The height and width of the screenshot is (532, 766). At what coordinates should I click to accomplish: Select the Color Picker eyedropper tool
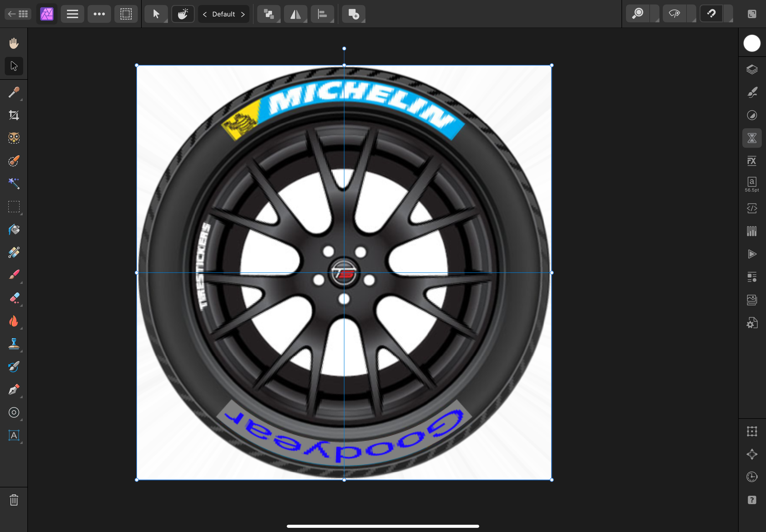point(14,92)
